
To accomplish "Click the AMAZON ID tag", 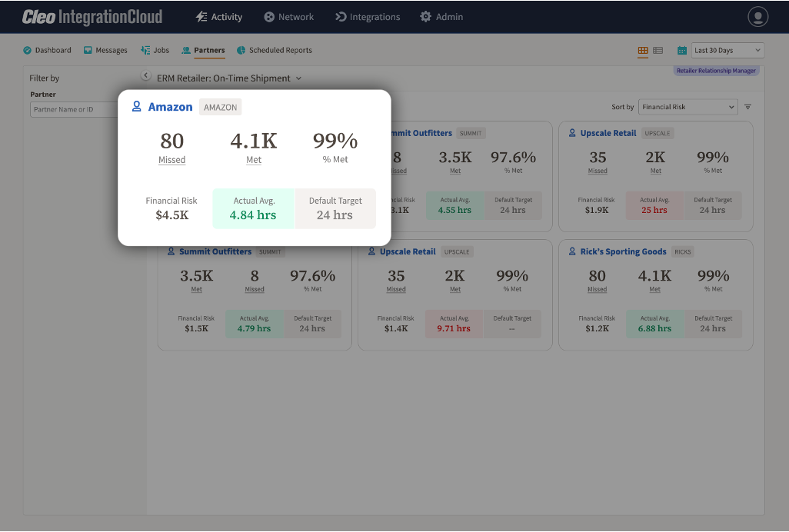I will tap(221, 107).
